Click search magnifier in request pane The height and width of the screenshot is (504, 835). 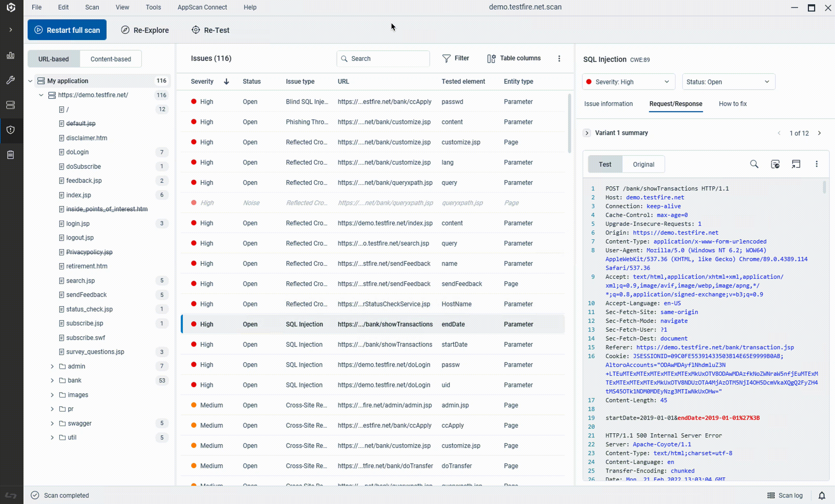(x=754, y=164)
